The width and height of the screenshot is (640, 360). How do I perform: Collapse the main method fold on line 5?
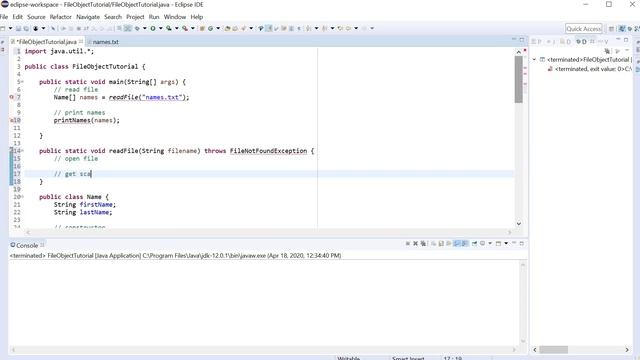(22, 82)
